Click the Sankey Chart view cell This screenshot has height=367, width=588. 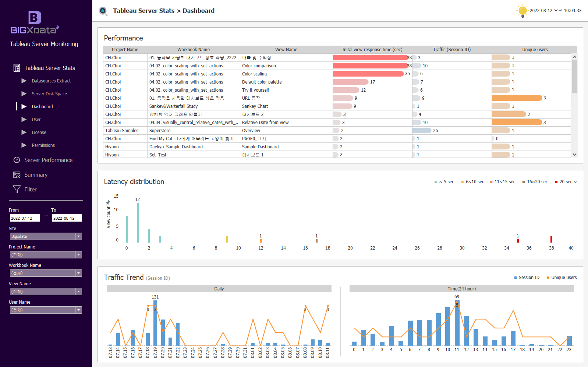[x=287, y=106]
